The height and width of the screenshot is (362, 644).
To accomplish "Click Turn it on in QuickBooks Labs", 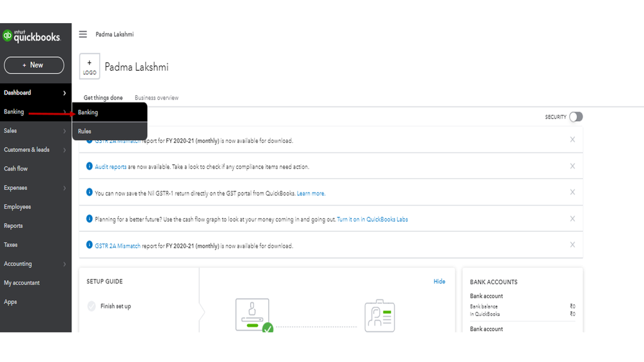I will (372, 220).
